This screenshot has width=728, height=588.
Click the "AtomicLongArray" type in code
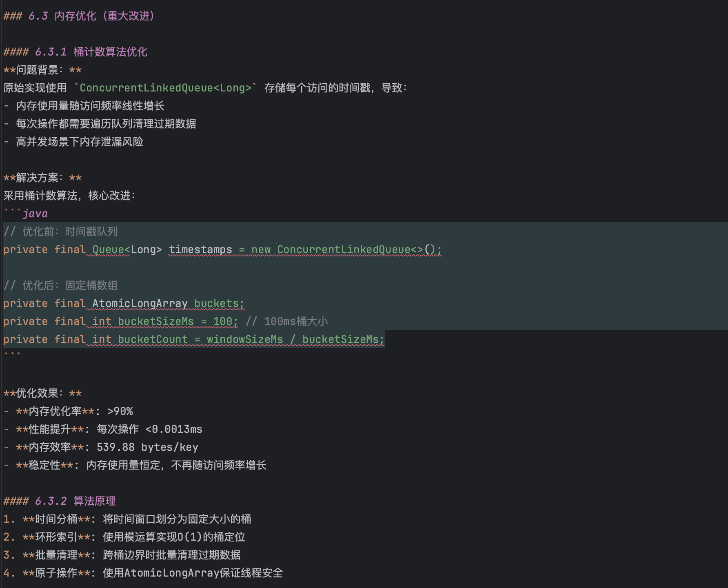pyautogui.click(x=140, y=303)
